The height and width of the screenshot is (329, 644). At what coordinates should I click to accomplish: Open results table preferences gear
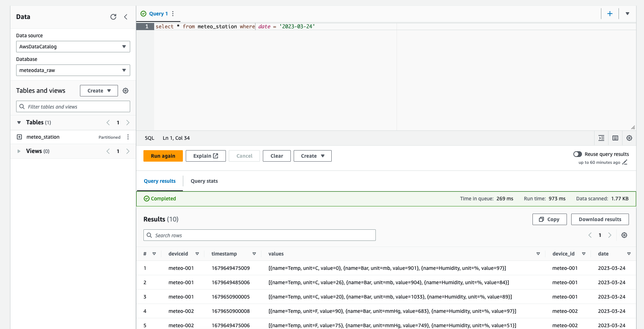(624, 235)
